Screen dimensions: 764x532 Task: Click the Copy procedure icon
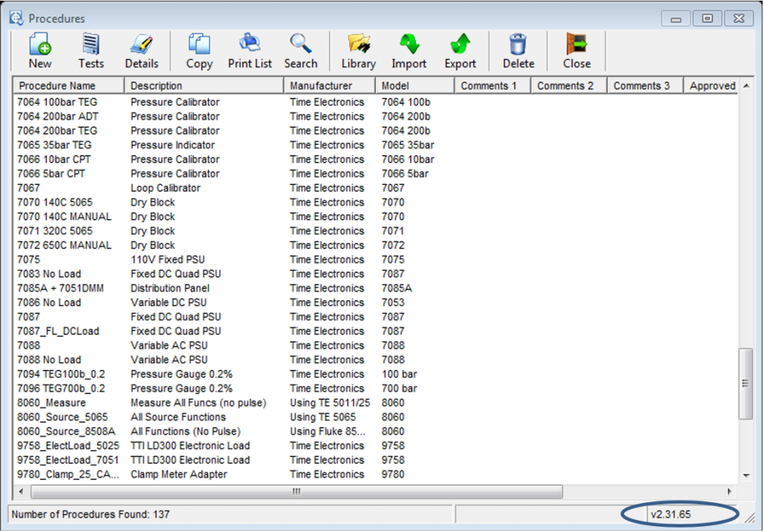tap(199, 45)
